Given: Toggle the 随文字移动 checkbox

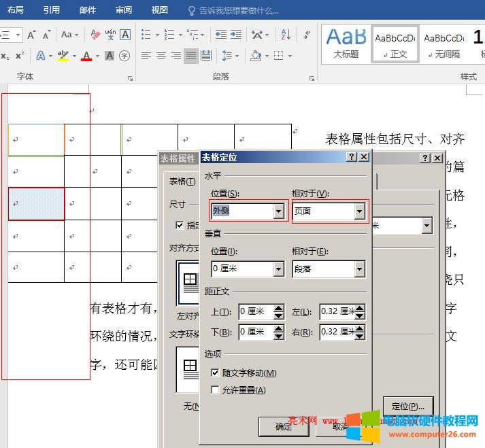Looking at the screenshot, I should point(216,373).
